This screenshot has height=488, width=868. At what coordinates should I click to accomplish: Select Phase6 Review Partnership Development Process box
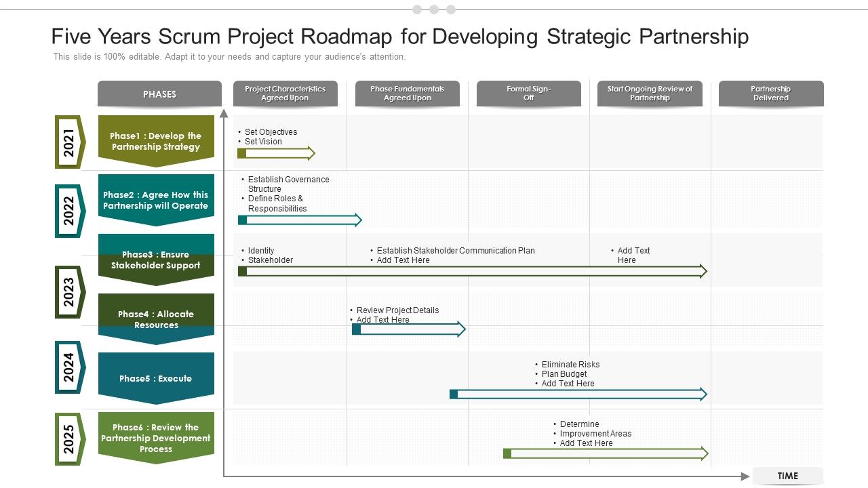(156, 438)
